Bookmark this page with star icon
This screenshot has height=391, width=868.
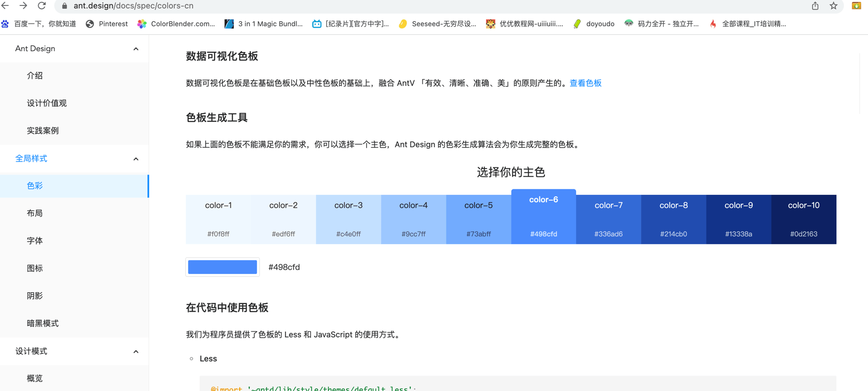[x=834, y=6]
